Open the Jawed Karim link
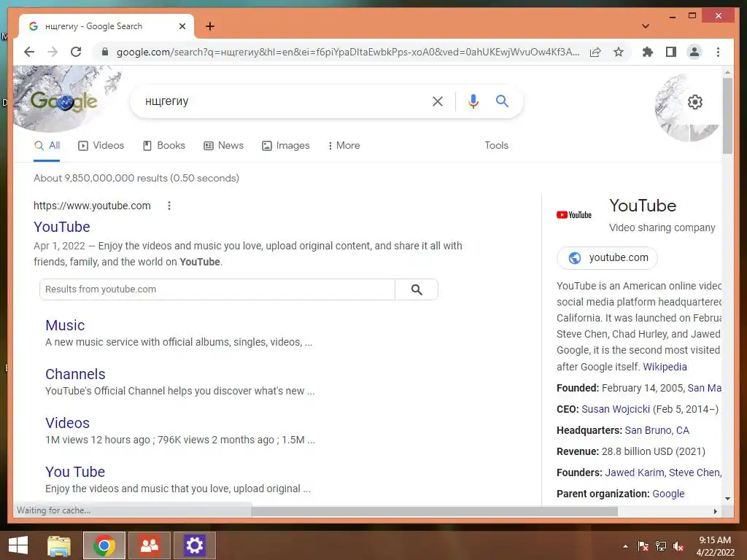The width and height of the screenshot is (747, 560). tap(634, 472)
